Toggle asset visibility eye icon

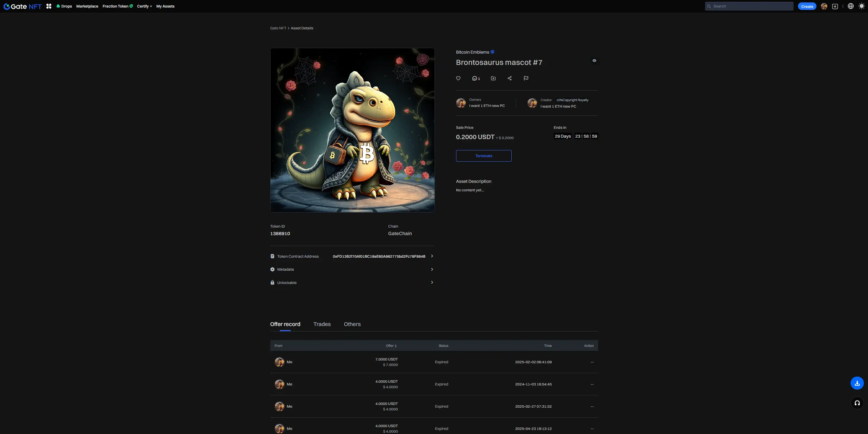tap(594, 60)
